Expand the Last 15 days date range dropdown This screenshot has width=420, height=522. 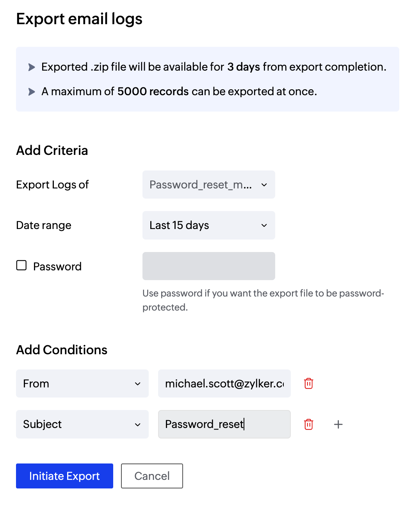tap(208, 225)
